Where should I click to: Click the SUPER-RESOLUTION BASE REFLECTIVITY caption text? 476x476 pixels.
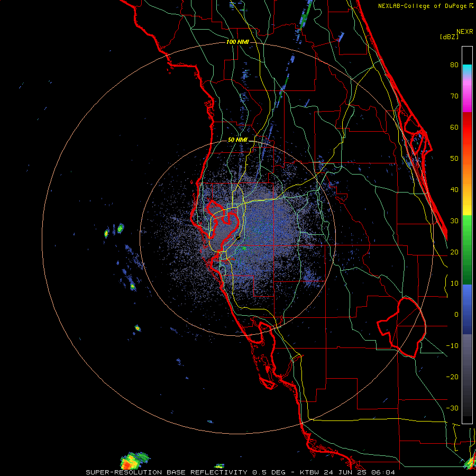click(167, 472)
